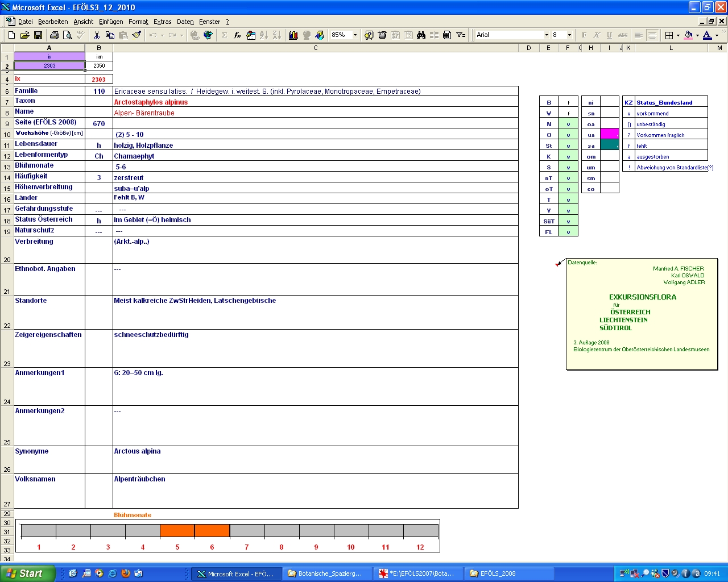
Task: Toggle left text alignment
Action: (639, 35)
